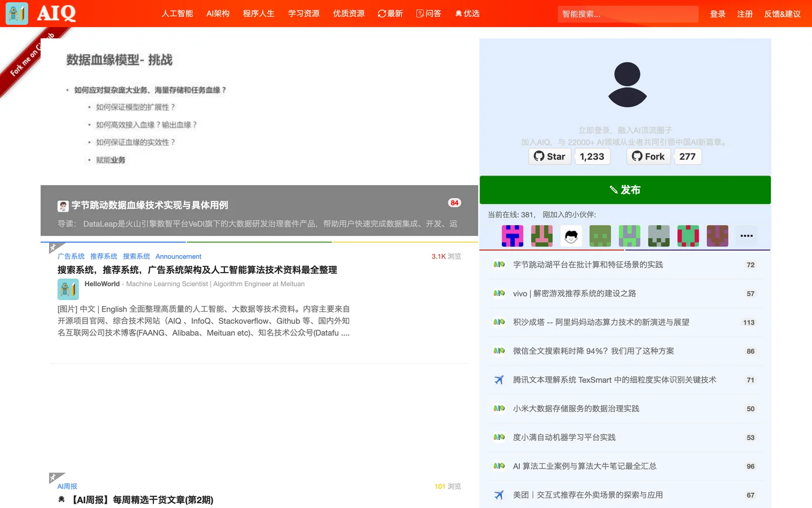Click the 277 fork count
This screenshot has height=508, width=812.
point(687,156)
